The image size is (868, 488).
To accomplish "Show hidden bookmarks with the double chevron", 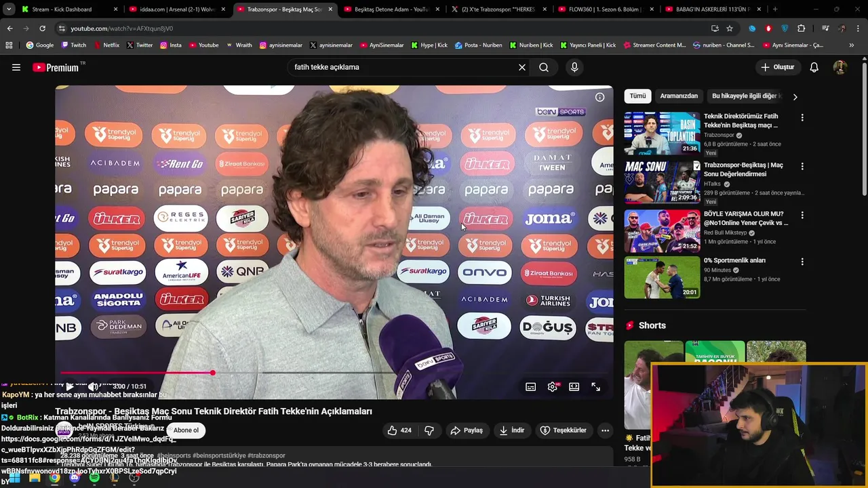I will pos(852,45).
